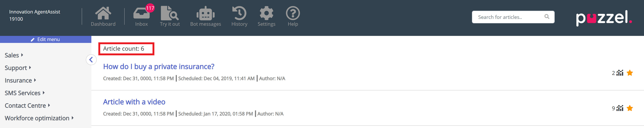Open the Inbox with 117 notifications
Image resolution: width=644 pixels, height=128 pixels.
pyautogui.click(x=141, y=14)
